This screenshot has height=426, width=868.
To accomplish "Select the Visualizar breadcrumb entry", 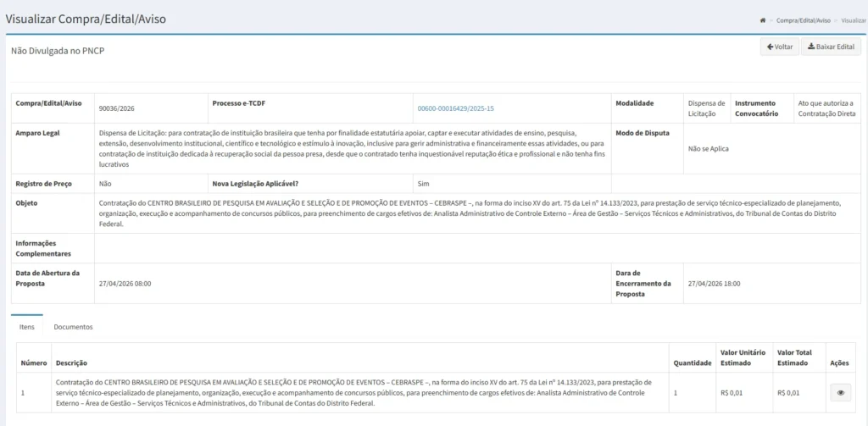I will click(x=854, y=20).
